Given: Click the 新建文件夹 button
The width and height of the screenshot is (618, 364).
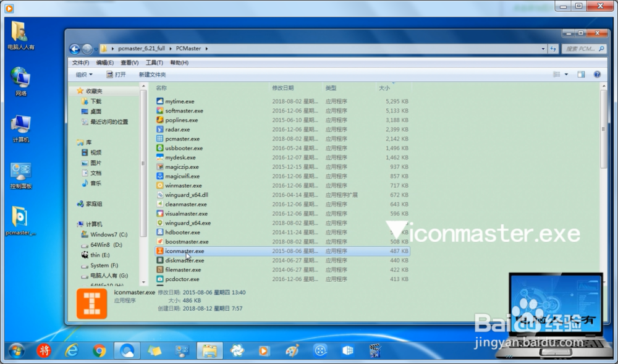Looking at the screenshot, I should (x=152, y=74).
